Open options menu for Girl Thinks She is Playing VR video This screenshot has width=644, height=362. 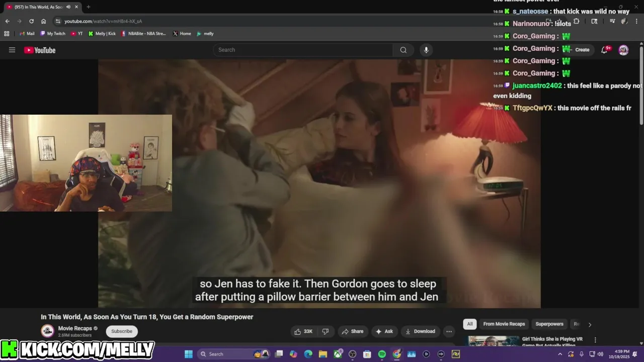point(595,340)
